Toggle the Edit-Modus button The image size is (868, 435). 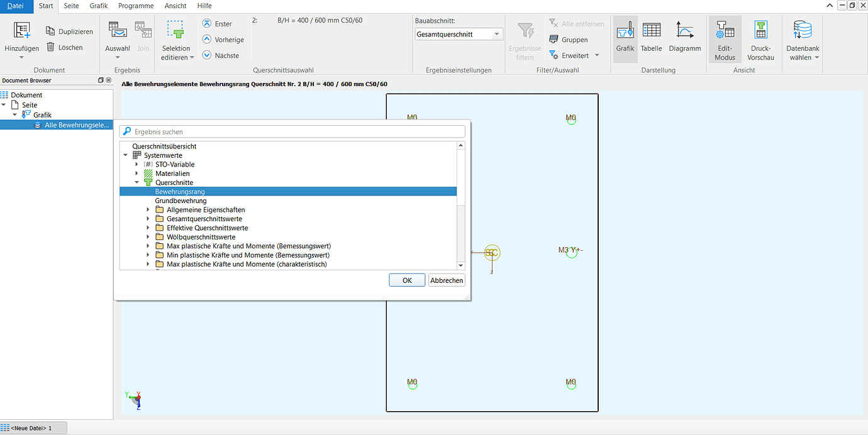tap(725, 39)
